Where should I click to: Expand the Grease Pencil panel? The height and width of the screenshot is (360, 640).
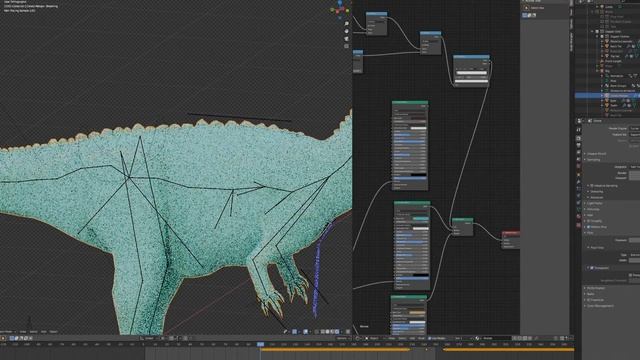596,154
